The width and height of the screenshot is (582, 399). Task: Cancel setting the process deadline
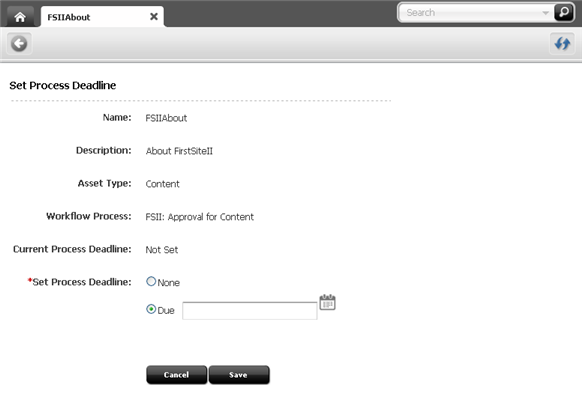177,375
